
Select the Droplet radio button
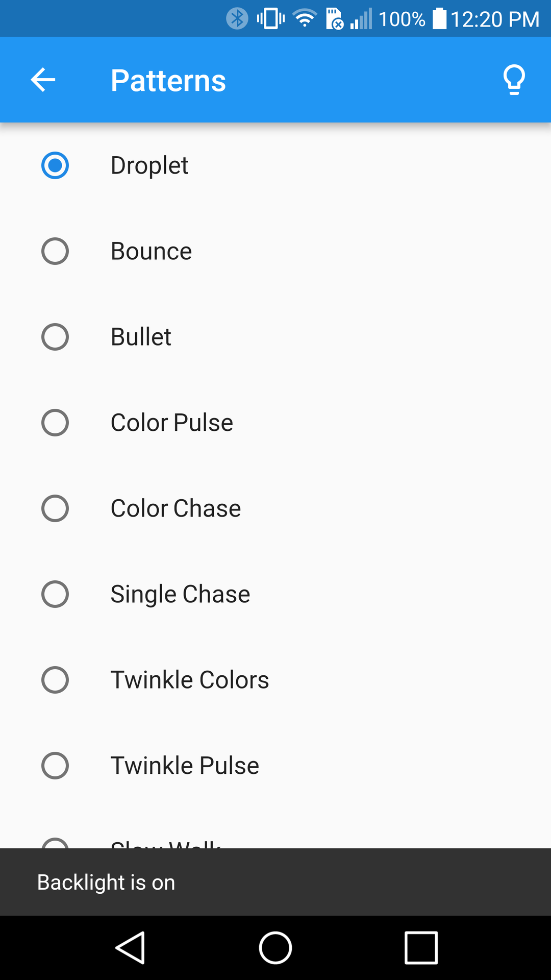pos(55,165)
